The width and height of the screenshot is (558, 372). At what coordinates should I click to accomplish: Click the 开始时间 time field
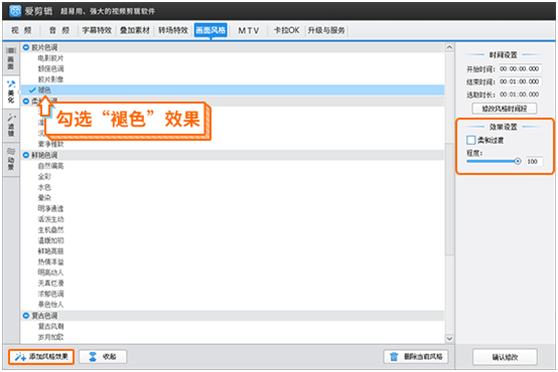pyautogui.click(x=520, y=69)
